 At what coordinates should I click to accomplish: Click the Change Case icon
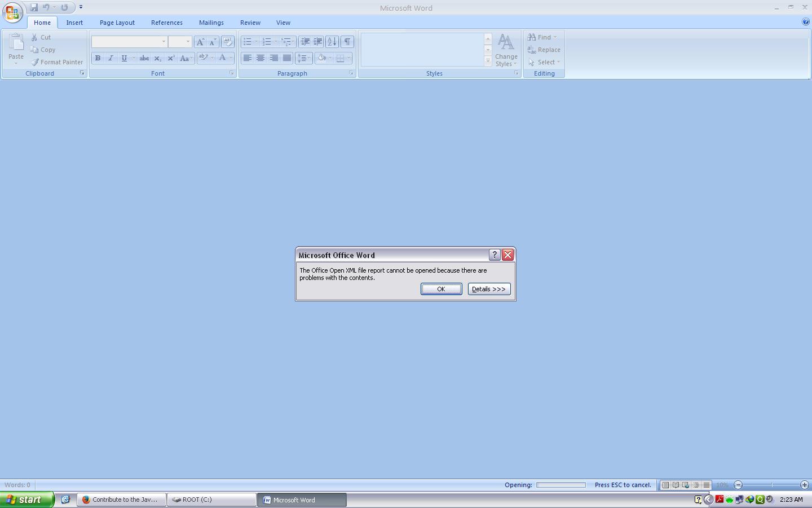pos(186,58)
